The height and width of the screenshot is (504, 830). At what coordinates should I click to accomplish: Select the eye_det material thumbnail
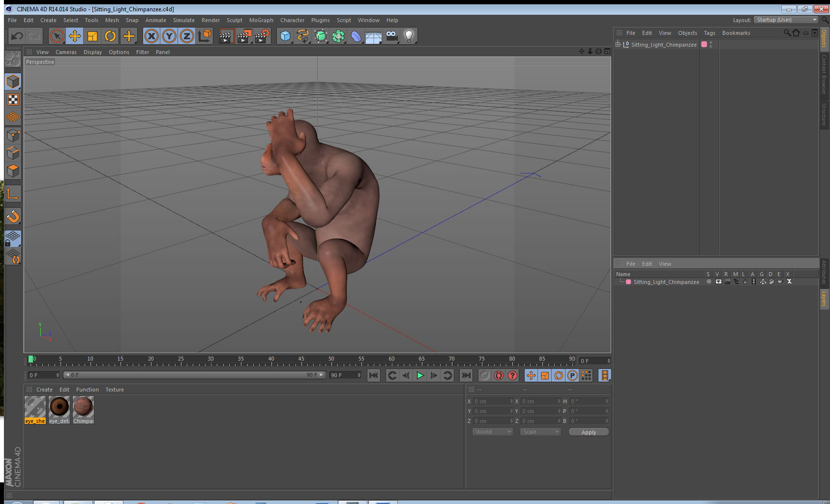point(59,410)
